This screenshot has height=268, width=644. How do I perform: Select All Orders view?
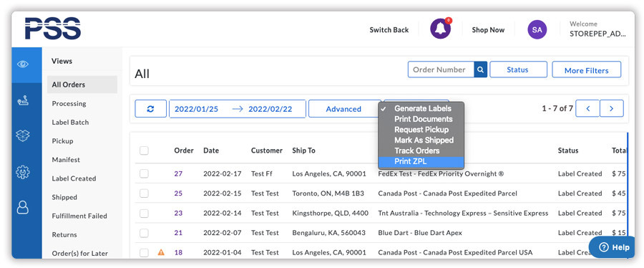[82, 85]
